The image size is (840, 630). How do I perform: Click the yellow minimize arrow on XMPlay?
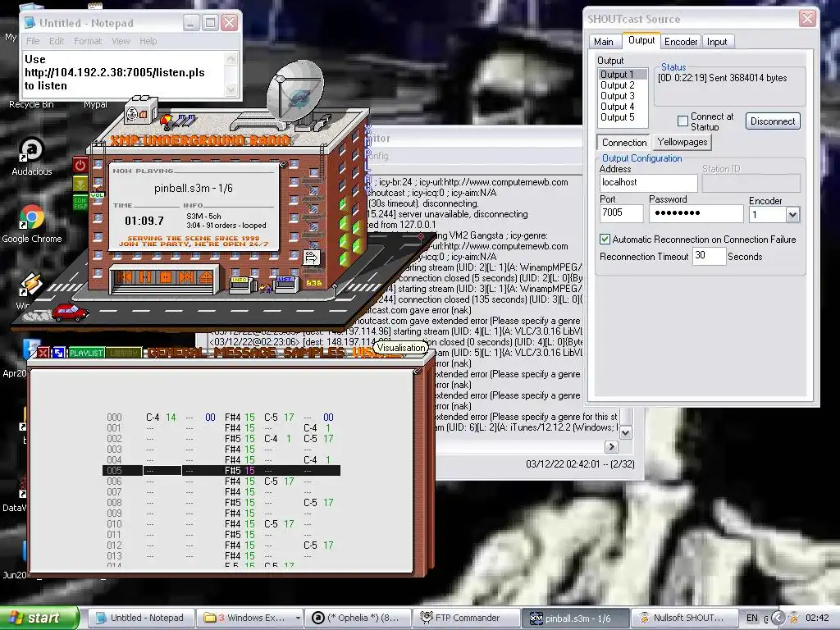[80, 185]
